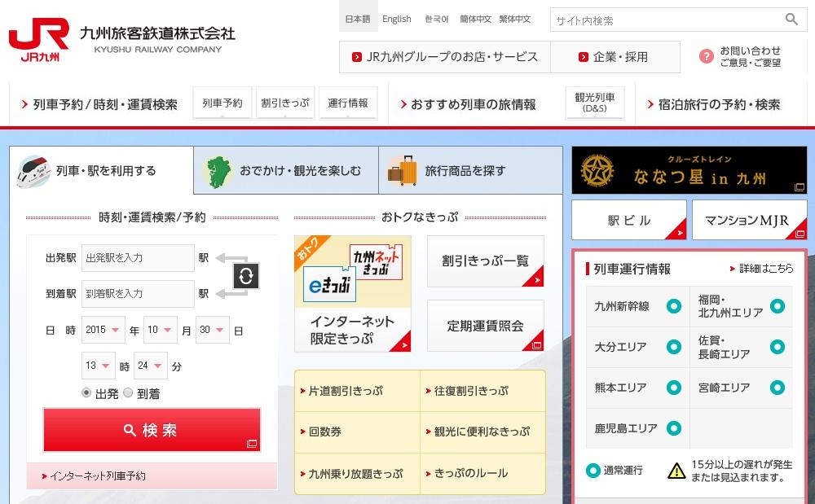Image resolution: width=815 pixels, height=504 pixels.
Task: Click the eきっぷ ticket image
Action: (329, 284)
